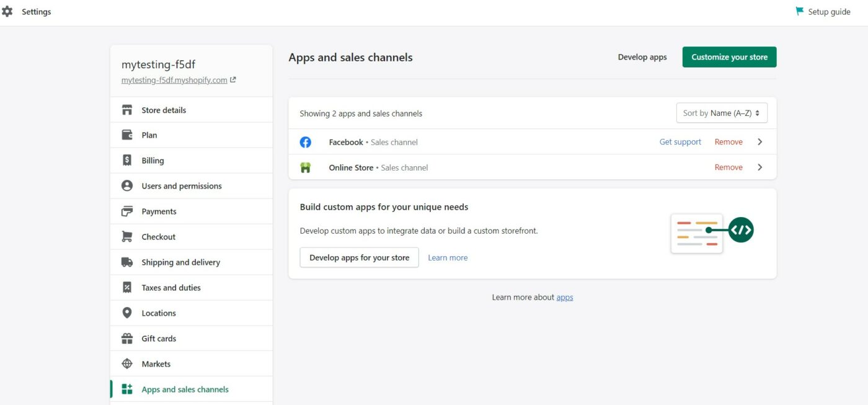Remove the Facebook sales channel

[x=728, y=142]
